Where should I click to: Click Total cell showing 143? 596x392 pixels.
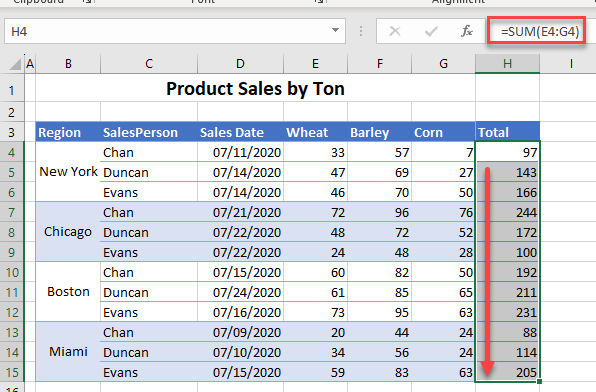507,172
